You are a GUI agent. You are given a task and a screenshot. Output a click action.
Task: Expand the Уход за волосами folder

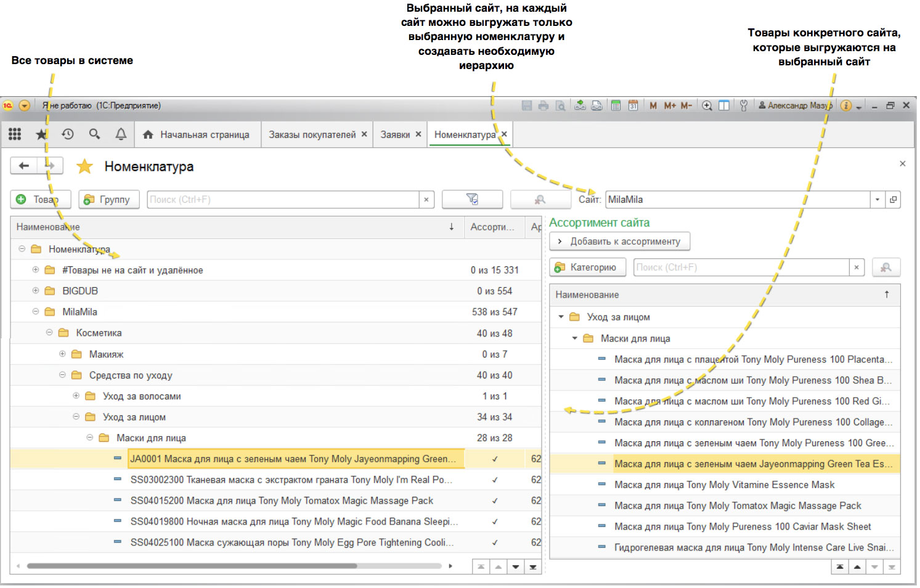(76, 396)
